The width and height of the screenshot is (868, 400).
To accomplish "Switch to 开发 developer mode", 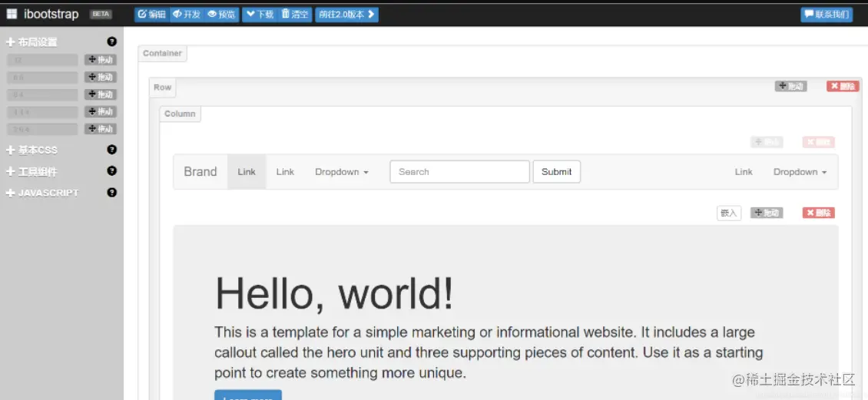I will [186, 15].
